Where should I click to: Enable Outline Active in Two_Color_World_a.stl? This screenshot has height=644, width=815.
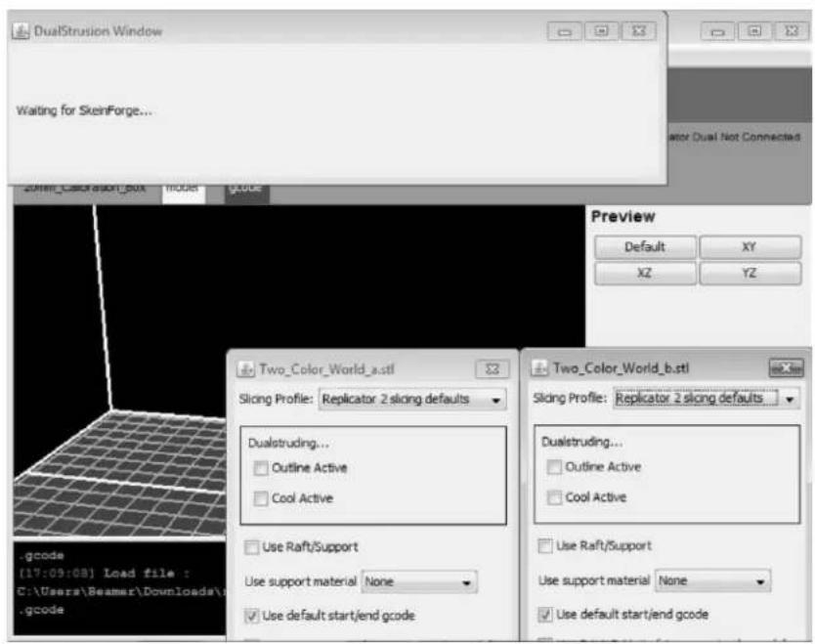261,468
